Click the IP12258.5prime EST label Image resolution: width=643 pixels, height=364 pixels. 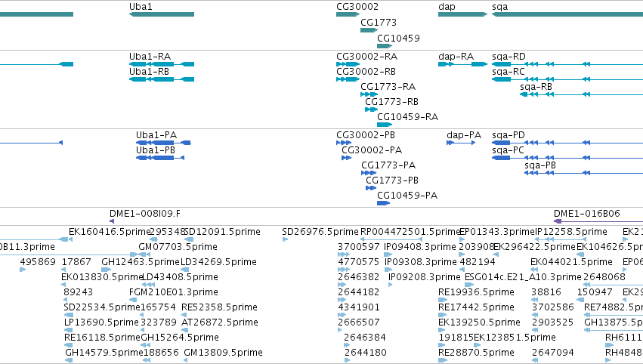click(571, 232)
